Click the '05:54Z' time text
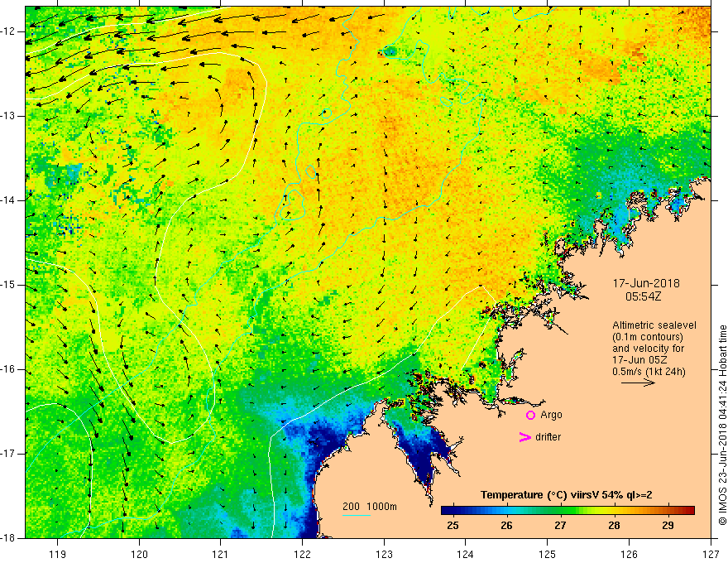This screenshot has height=563, width=728. (643, 296)
